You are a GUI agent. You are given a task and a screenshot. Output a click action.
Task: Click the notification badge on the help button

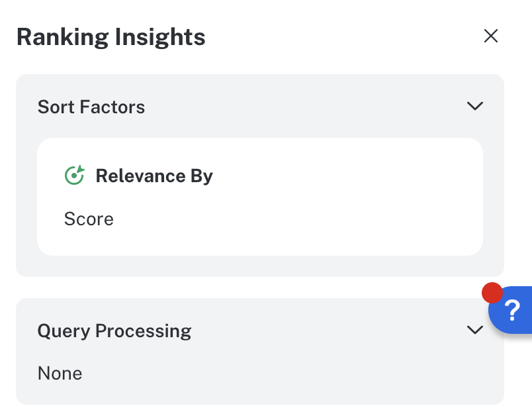(492, 291)
